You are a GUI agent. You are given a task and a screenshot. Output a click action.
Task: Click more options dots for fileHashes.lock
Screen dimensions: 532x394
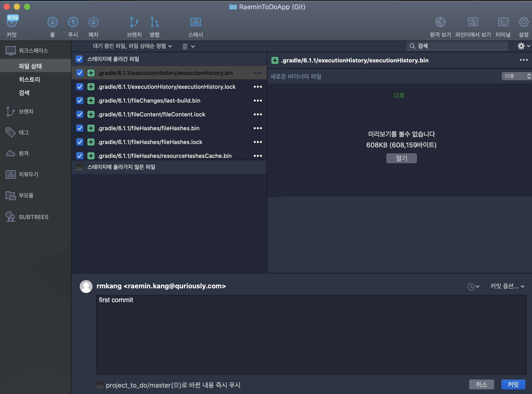(x=258, y=142)
